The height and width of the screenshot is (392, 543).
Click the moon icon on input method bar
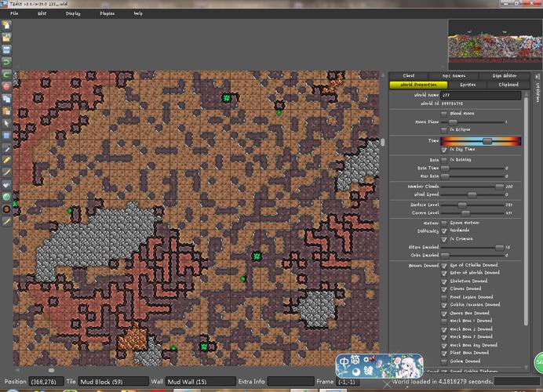point(357,372)
